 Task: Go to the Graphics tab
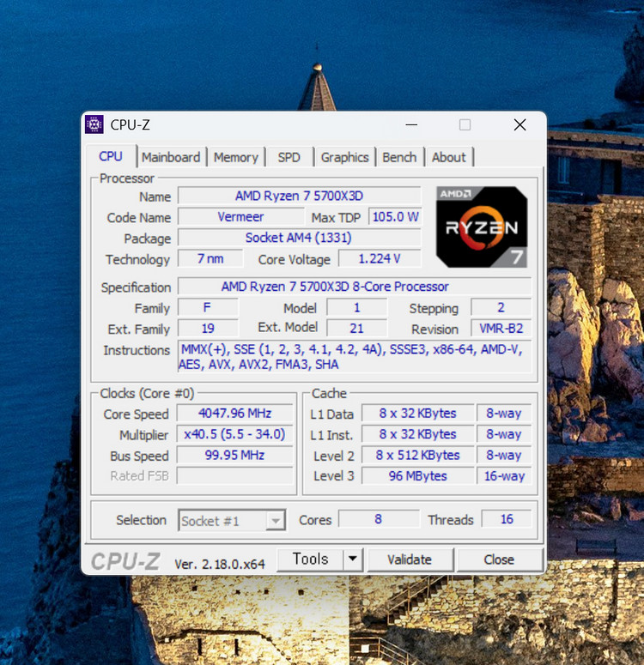[344, 157]
